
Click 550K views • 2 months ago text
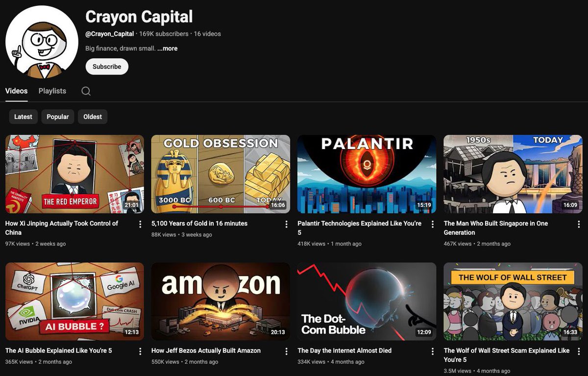pyautogui.click(x=185, y=362)
